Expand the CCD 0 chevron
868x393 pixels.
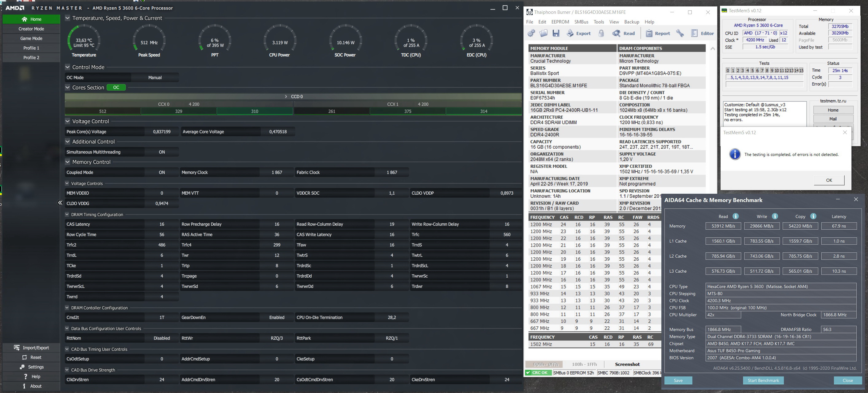pyautogui.click(x=286, y=96)
